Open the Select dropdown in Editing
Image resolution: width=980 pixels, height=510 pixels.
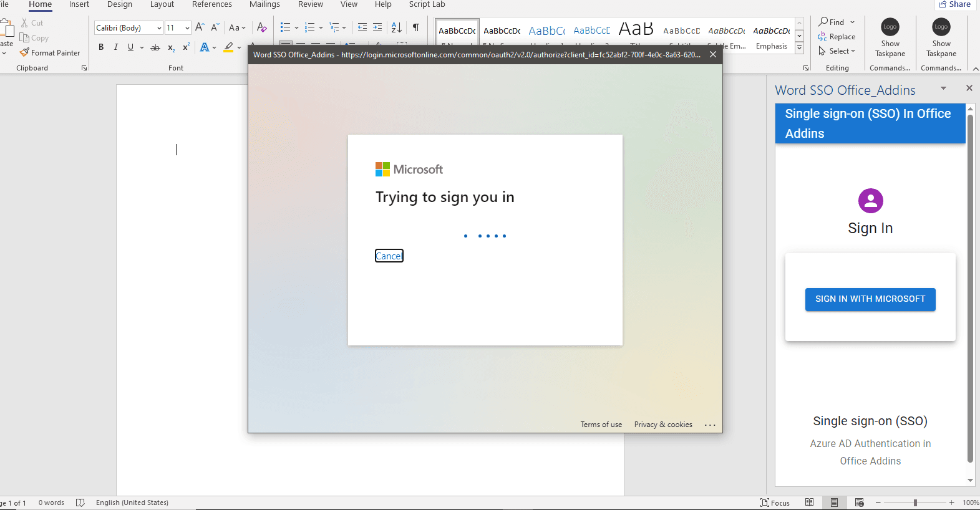point(837,51)
